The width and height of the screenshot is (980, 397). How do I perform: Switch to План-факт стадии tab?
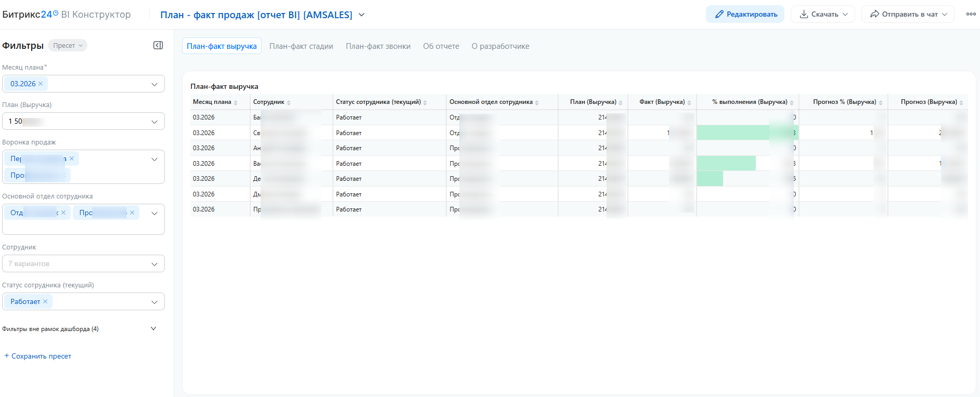coord(301,46)
